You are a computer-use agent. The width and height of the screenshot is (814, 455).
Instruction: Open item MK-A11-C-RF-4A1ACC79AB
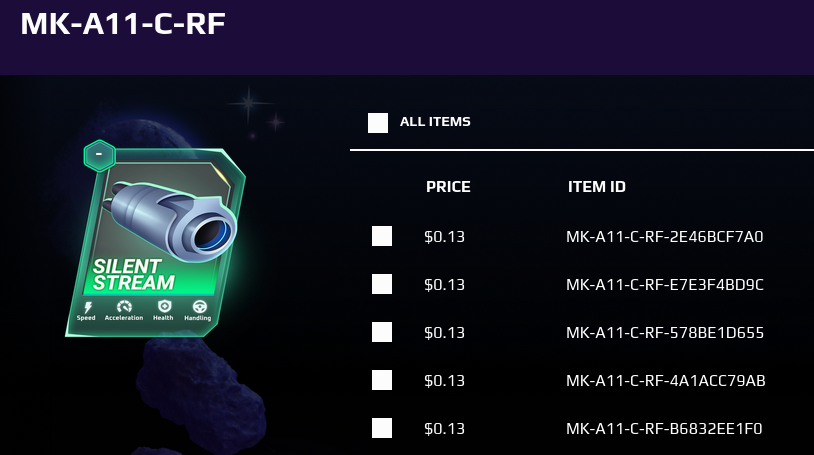[666, 381]
